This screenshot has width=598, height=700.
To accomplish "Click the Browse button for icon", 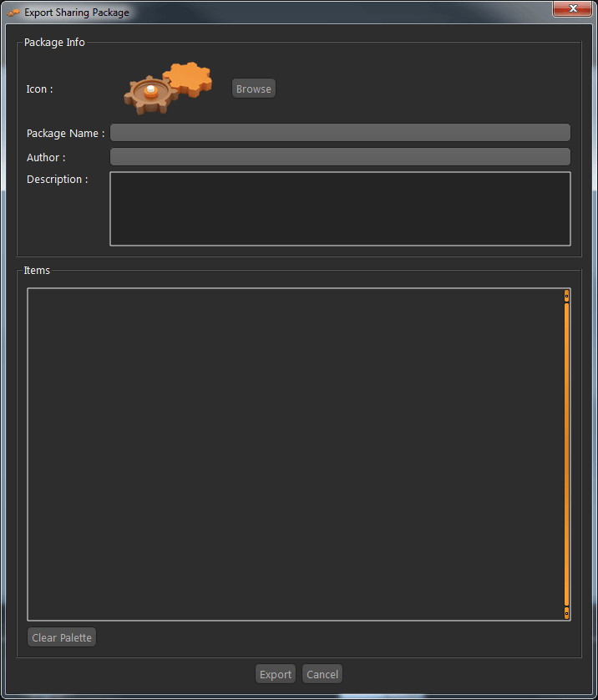I will coord(253,89).
